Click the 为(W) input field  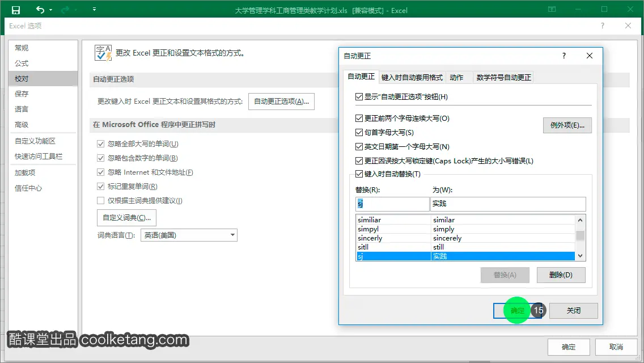coord(508,204)
